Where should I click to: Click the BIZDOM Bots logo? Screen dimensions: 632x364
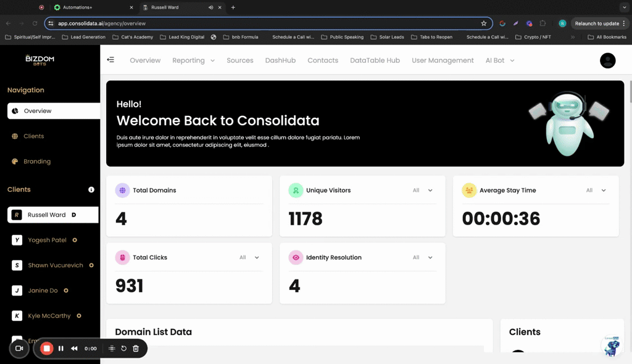(x=39, y=60)
